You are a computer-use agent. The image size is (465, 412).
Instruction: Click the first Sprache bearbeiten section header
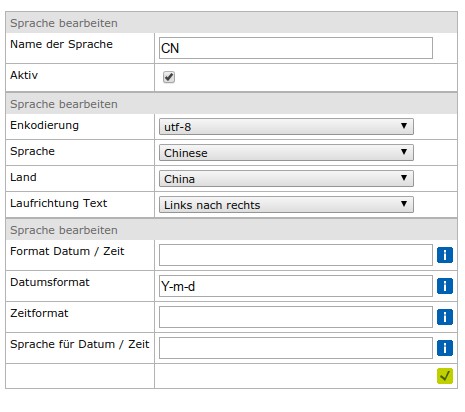[231, 23]
